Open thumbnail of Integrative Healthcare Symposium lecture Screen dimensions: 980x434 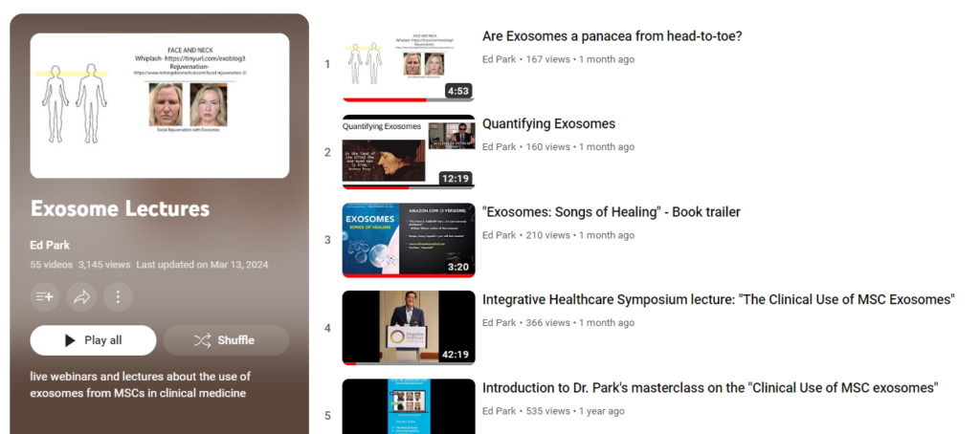pyautogui.click(x=409, y=328)
